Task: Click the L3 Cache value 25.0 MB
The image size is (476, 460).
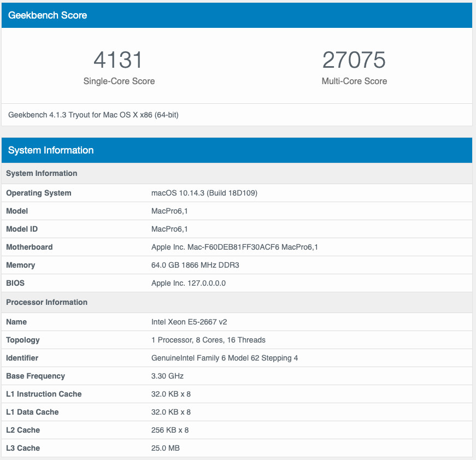Action: click(x=166, y=448)
